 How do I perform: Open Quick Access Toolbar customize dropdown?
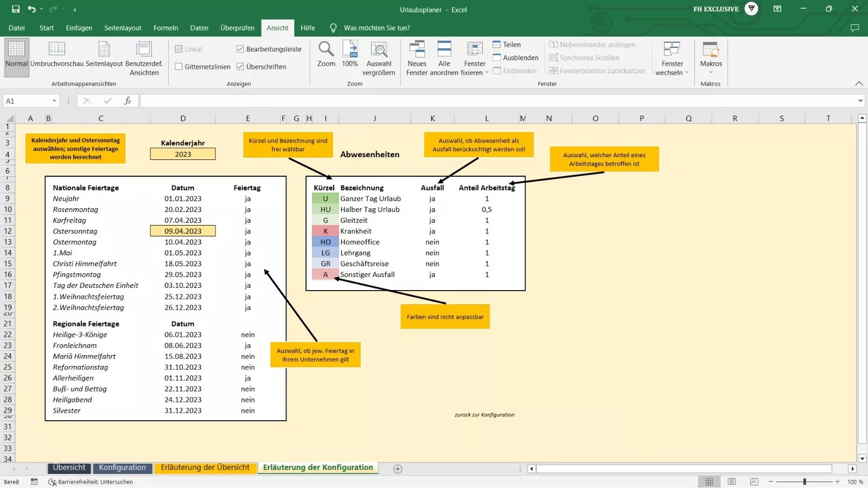74,10
